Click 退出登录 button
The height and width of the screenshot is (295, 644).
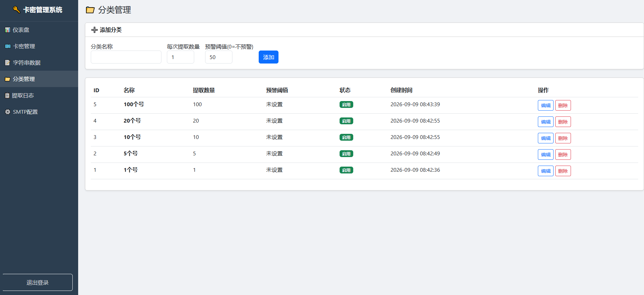(38, 282)
